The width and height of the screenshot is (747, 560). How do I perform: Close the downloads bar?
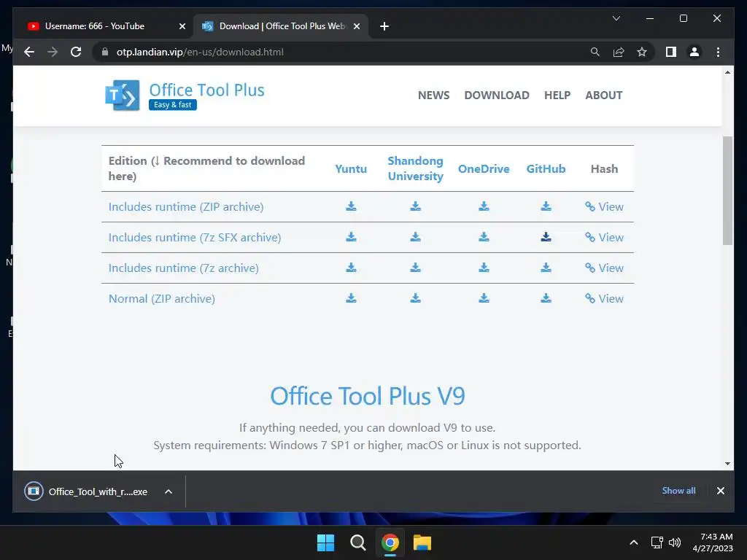pos(720,491)
